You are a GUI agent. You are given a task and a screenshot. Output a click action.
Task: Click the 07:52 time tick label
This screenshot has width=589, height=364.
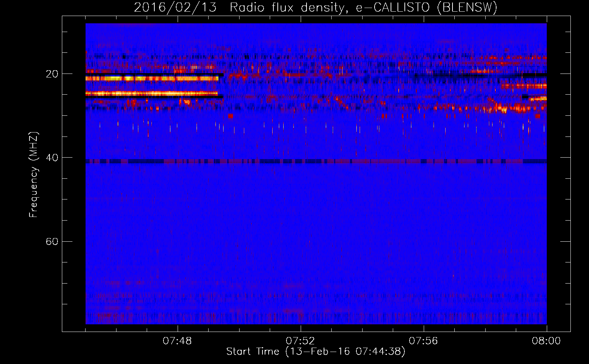click(300, 341)
